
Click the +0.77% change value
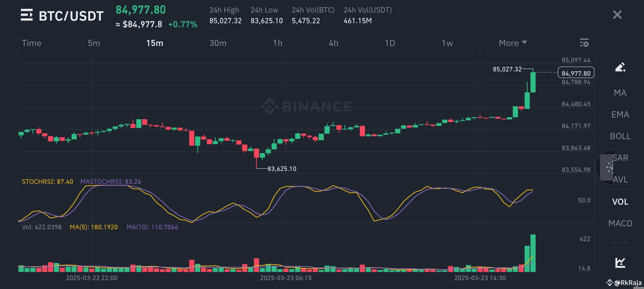pyautogui.click(x=183, y=24)
